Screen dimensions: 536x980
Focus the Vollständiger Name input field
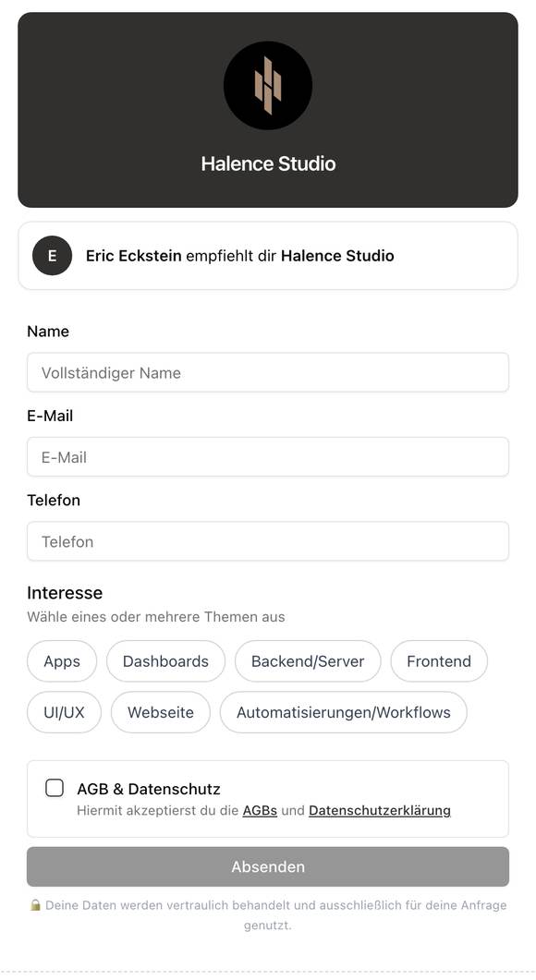268,372
